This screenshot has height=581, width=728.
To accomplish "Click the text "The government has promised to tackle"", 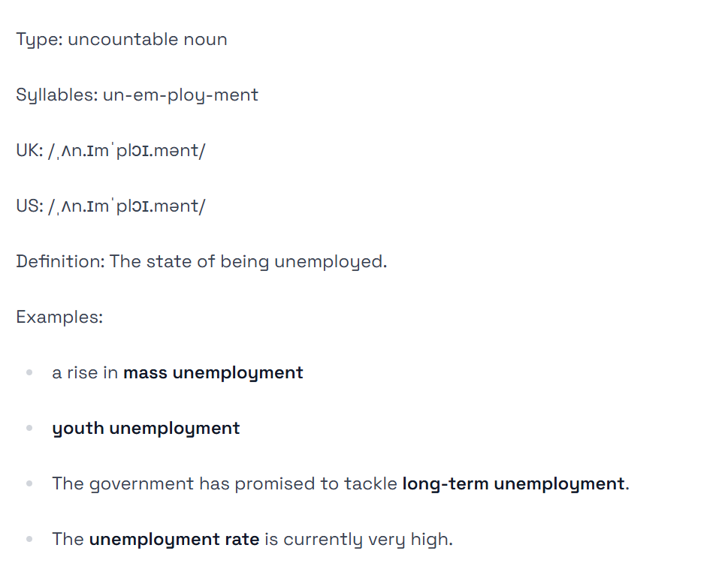I will coord(224,484).
